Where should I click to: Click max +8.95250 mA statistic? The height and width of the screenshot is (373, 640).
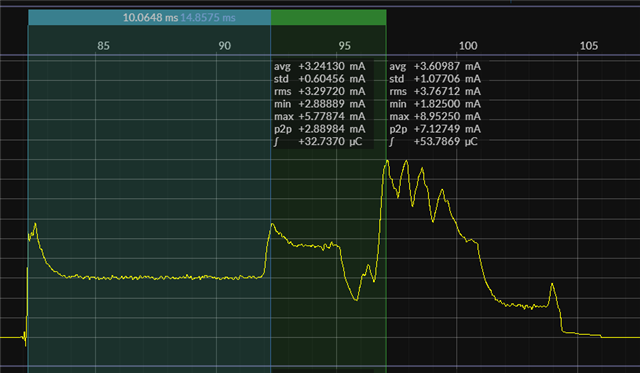tap(435, 117)
